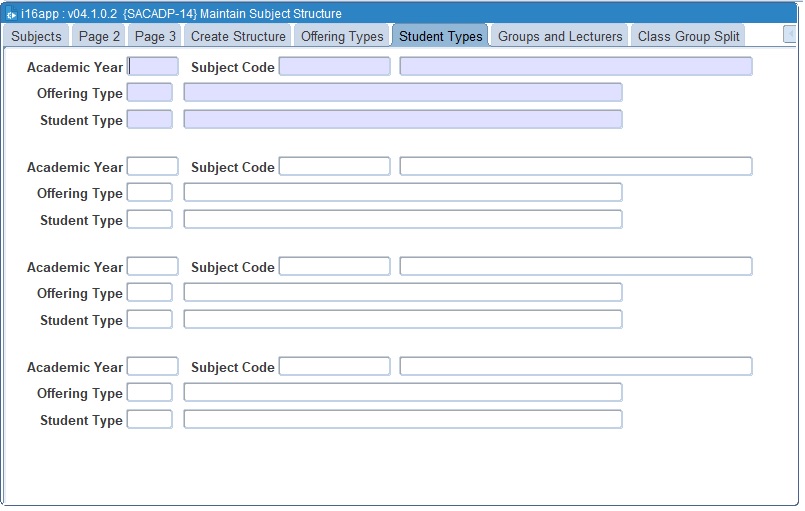Switch to the Subjects tab
The width and height of the screenshot is (805, 511).
(36, 36)
